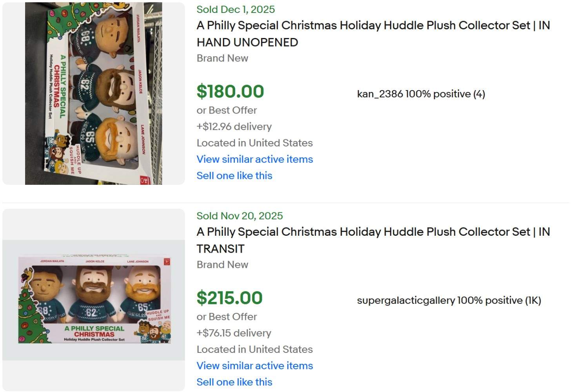588x392 pixels.
Task: Click the $215.00 sold price
Action: (x=230, y=298)
